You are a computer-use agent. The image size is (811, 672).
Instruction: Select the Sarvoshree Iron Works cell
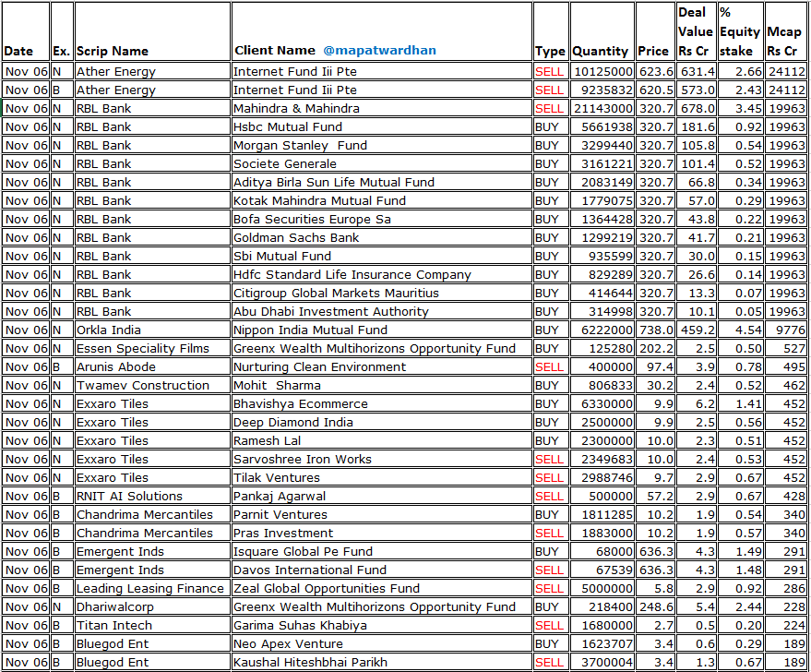[x=382, y=460]
